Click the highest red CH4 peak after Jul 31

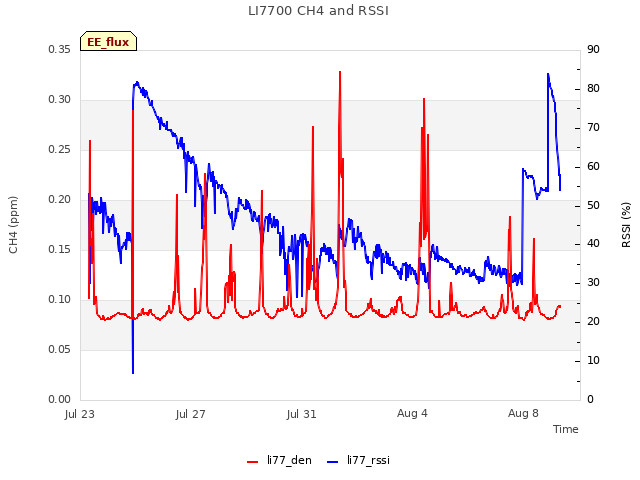point(340,72)
